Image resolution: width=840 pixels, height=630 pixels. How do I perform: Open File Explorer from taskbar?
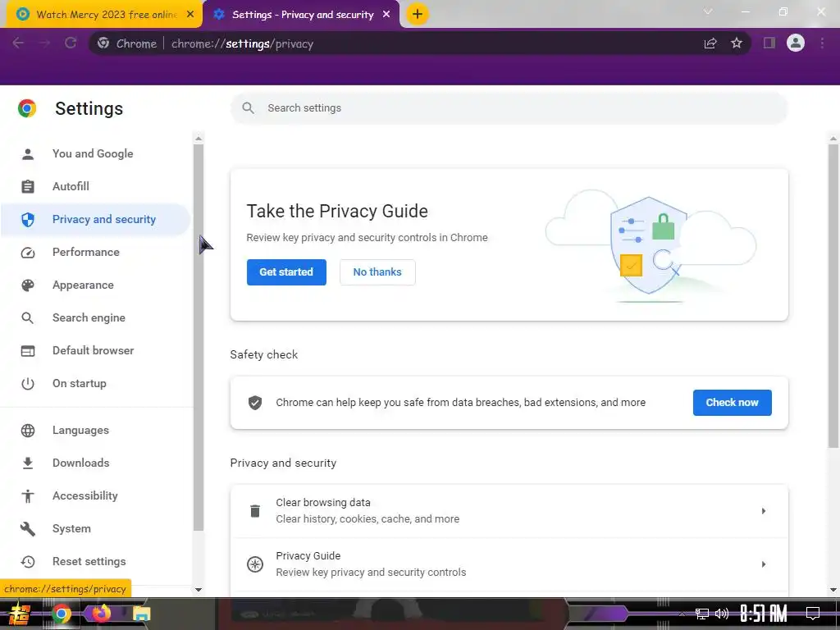(x=141, y=614)
